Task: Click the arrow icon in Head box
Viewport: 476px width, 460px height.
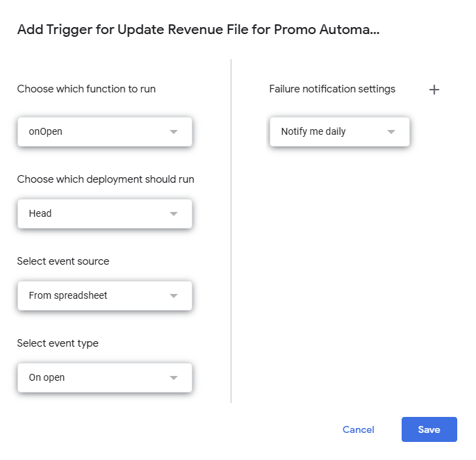Action: [174, 214]
